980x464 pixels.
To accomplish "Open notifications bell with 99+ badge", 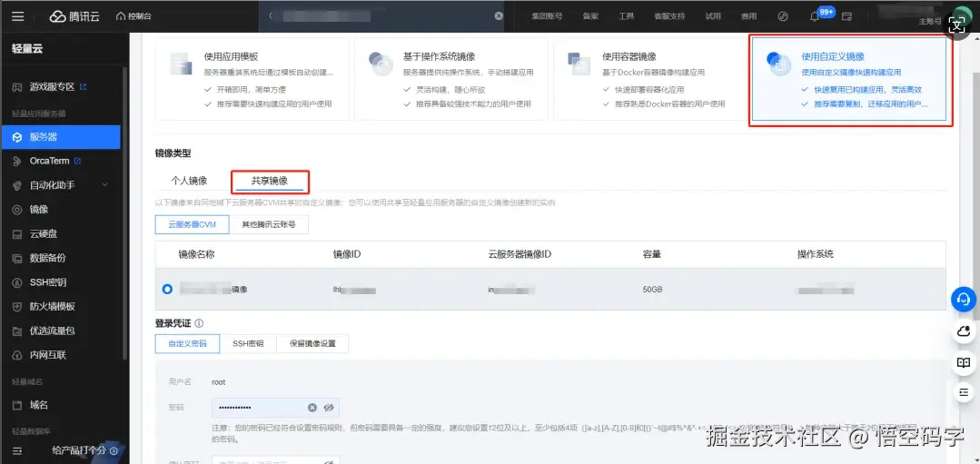I will [815, 16].
